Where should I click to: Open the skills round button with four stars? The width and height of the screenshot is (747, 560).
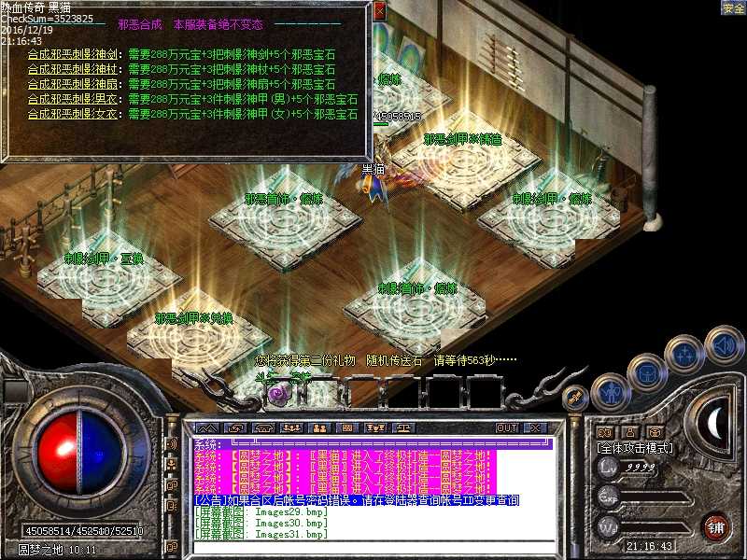[684, 355]
